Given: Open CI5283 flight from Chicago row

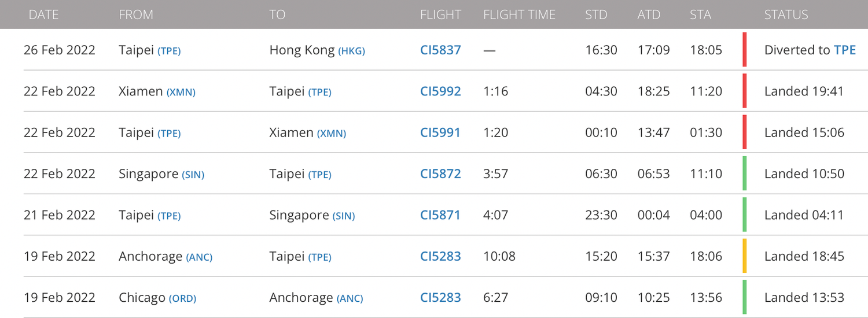Looking at the screenshot, I should [440, 298].
